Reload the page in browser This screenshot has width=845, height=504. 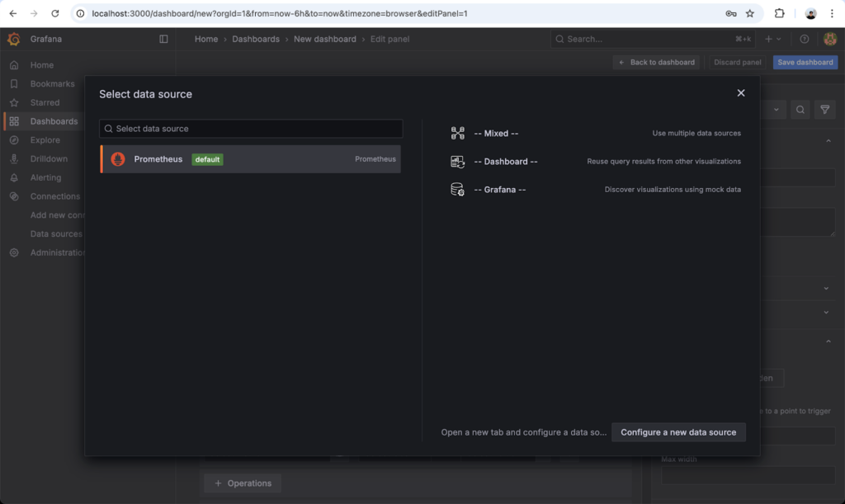[54, 14]
